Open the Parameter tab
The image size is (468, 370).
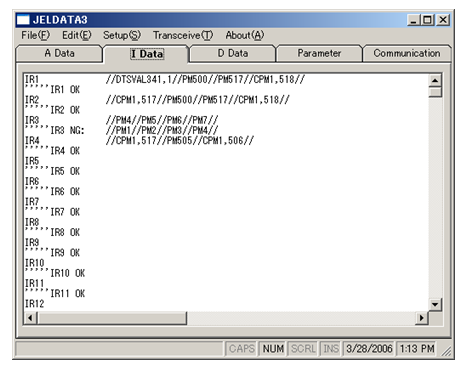(x=319, y=53)
